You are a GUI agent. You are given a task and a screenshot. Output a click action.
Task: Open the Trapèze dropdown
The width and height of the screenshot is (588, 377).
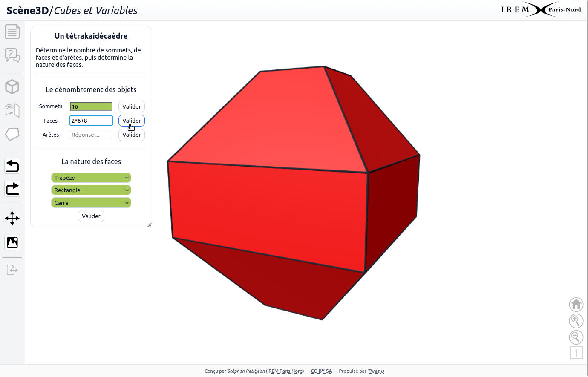pos(91,178)
